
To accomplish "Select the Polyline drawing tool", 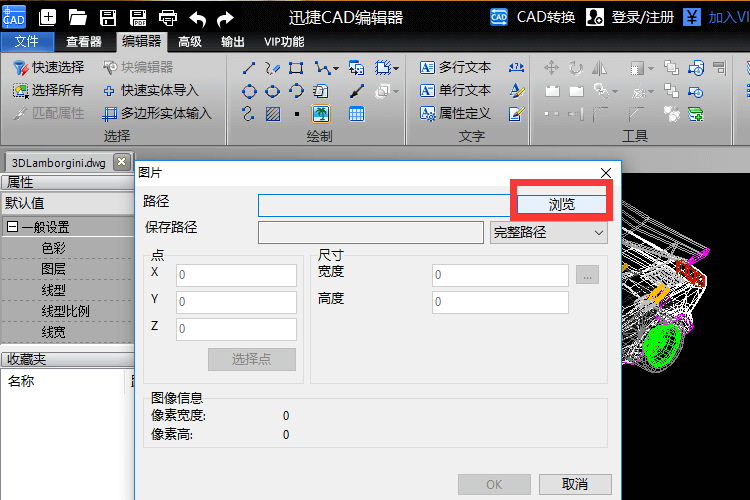I will coord(322,68).
